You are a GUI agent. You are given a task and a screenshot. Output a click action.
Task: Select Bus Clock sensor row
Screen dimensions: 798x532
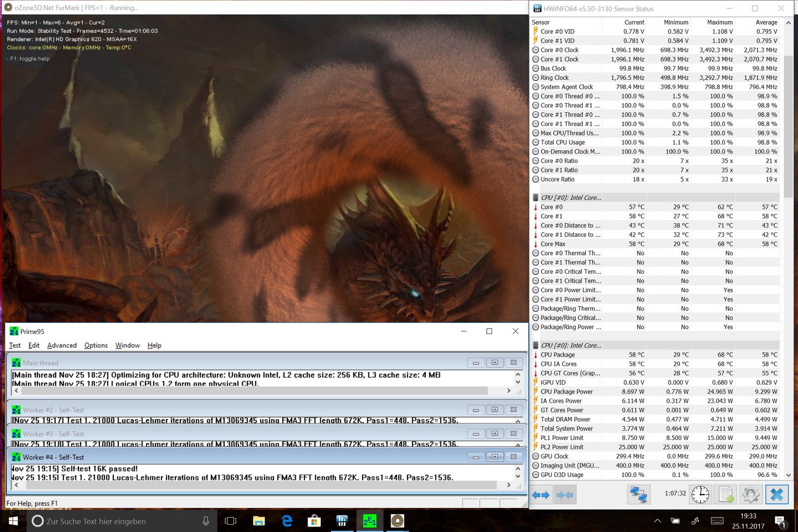pos(655,68)
